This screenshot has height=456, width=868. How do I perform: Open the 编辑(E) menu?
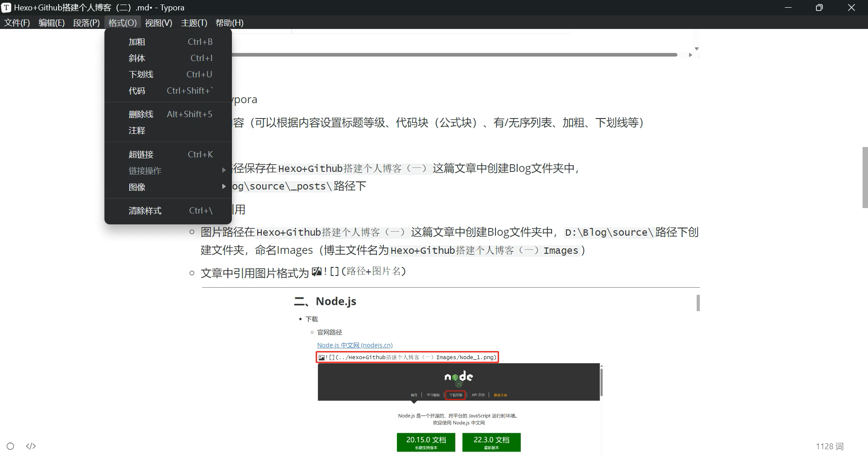52,23
